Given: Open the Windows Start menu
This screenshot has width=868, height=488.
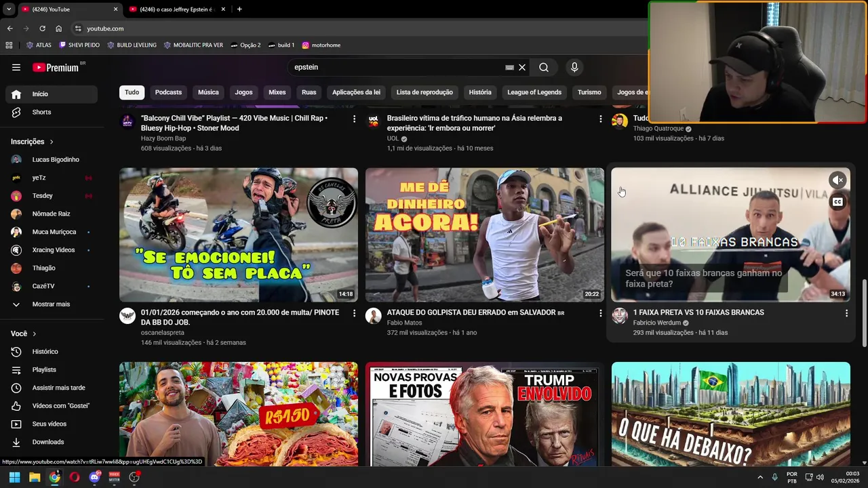Looking at the screenshot, I should (x=14, y=477).
